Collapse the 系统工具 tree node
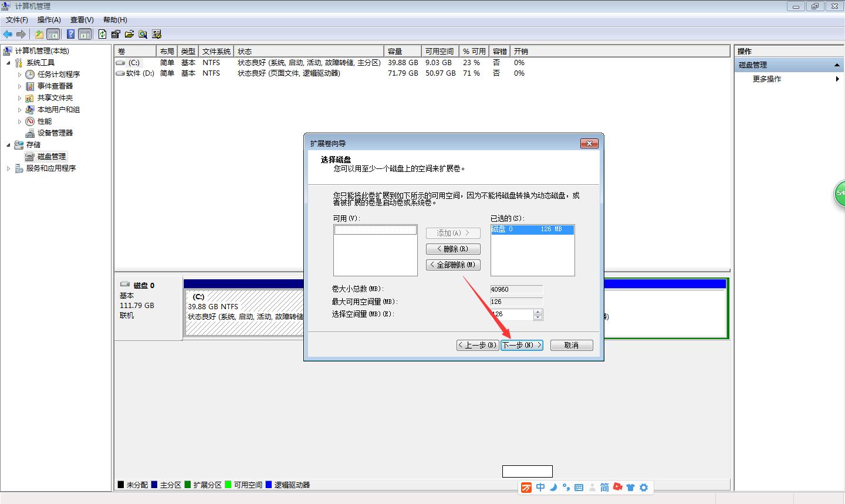This screenshot has width=845, height=504. (8, 63)
